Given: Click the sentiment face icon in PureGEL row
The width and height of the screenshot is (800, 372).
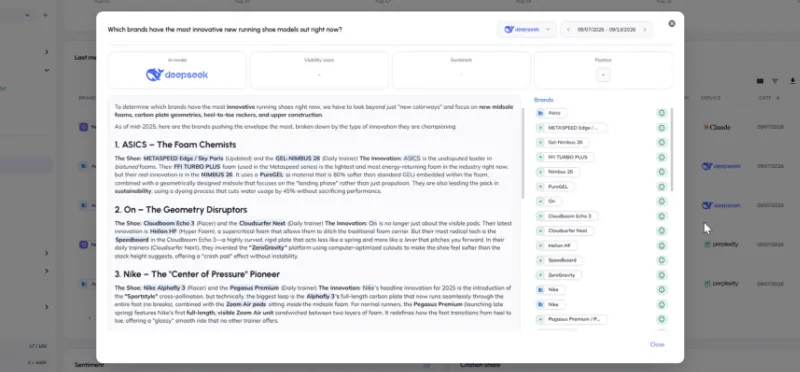Looking at the screenshot, I should [662, 187].
